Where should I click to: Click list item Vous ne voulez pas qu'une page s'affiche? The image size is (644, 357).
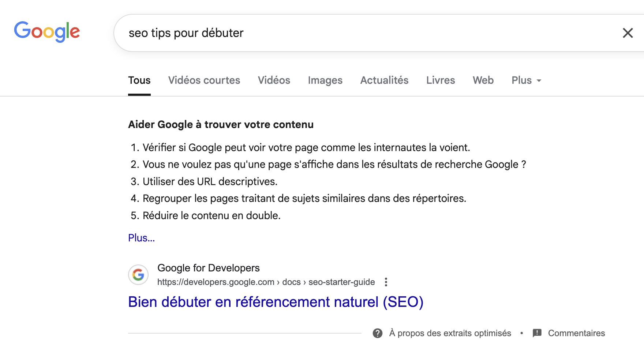pos(334,164)
